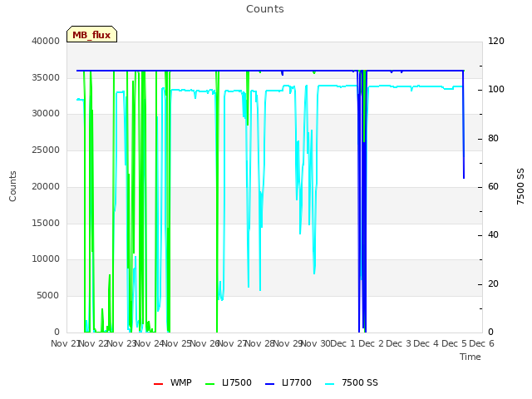Click the Nov 21 date label
This screenshot has width=532, height=399.
[x=66, y=343]
